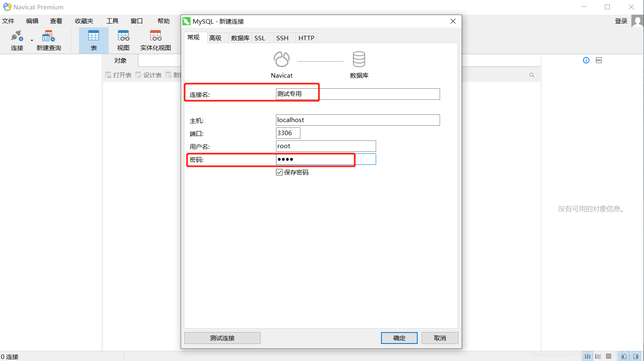Click the 数据库 cylinder icon in dialog
Image resolution: width=644 pixels, height=361 pixels.
(359, 59)
